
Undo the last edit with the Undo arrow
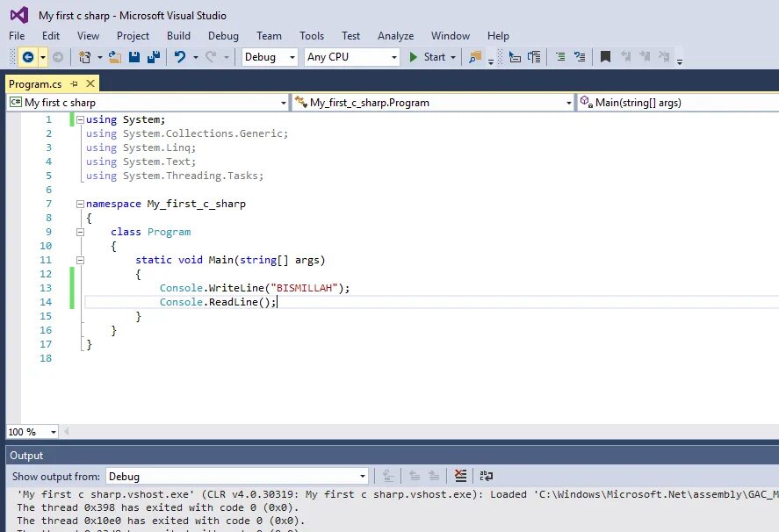(x=180, y=57)
